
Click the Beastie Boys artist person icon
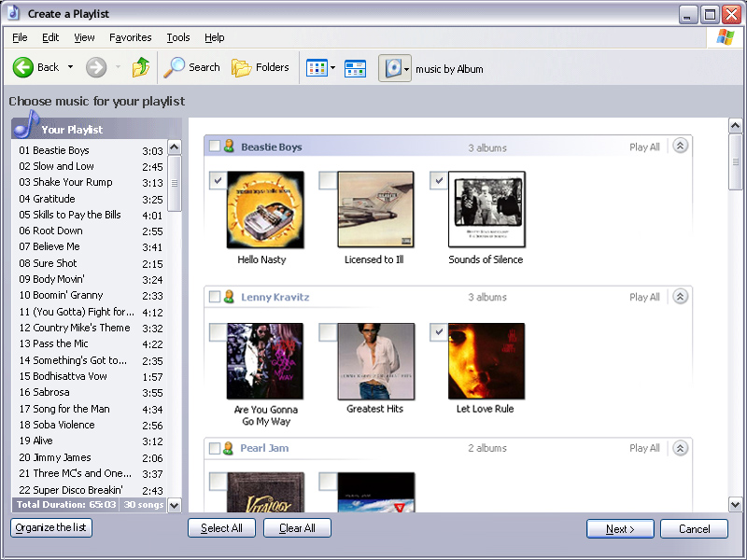tap(229, 147)
